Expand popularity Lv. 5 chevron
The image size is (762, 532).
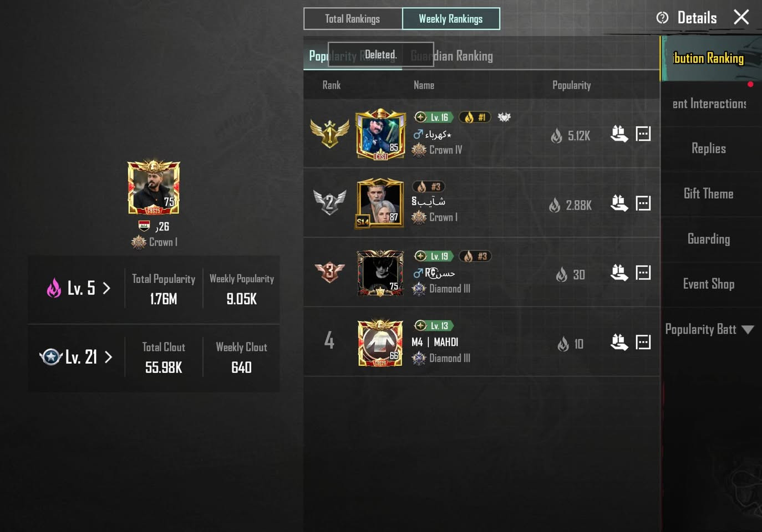(x=106, y=288)
